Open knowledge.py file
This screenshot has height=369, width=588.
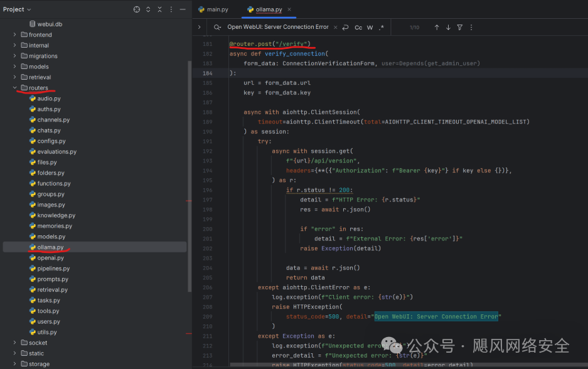click(x=53, y=215)
